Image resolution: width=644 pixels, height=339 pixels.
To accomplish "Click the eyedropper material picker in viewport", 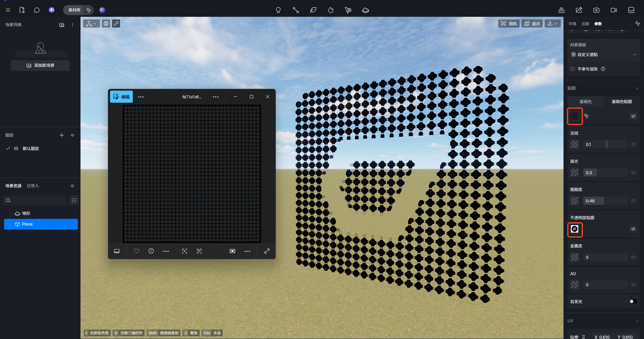I will [x=116, y=23].
